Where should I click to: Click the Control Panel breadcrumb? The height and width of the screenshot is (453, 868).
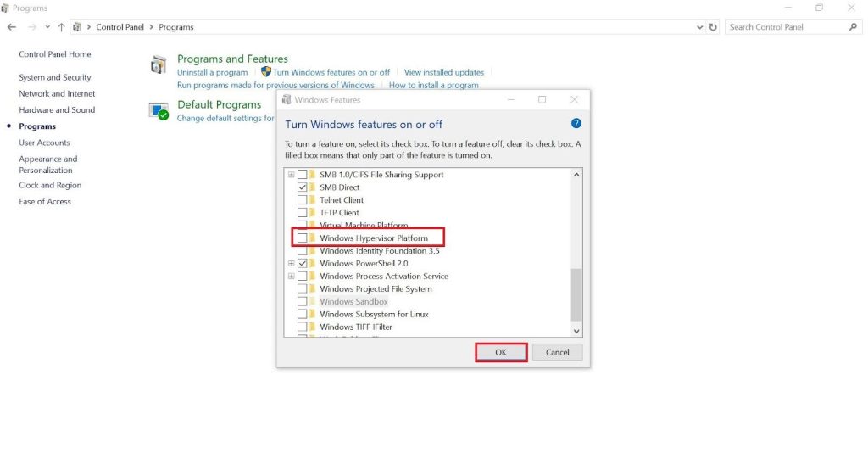(x=120, y=26)
